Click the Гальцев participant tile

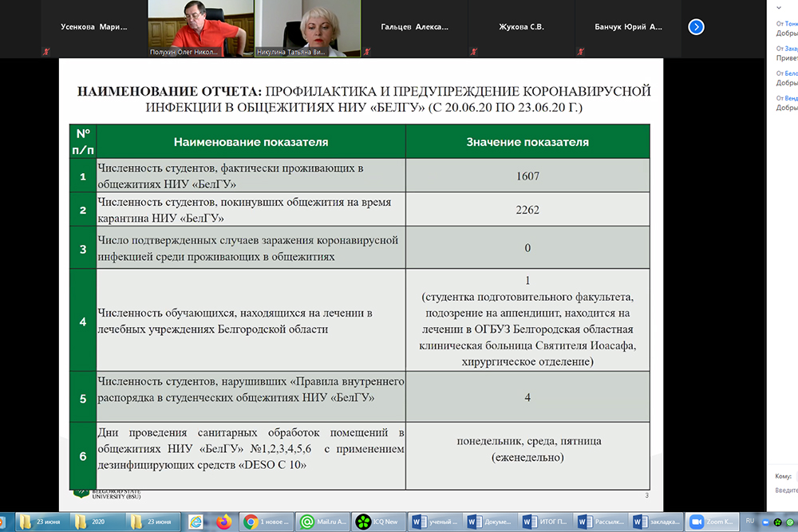(x=414, y=27)
